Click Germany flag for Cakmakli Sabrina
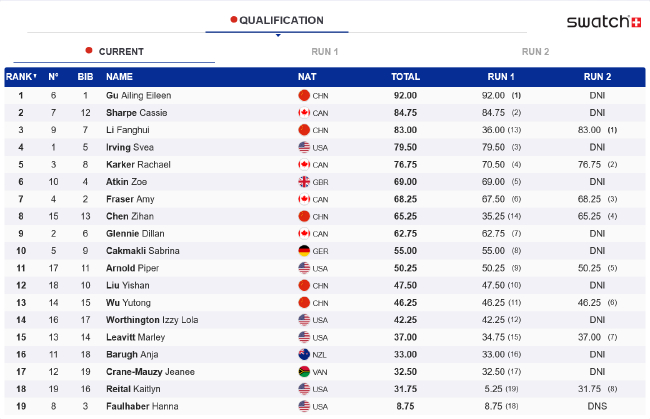Image resolution: width=650 pixels, height=419 pixels. point(304,250)
